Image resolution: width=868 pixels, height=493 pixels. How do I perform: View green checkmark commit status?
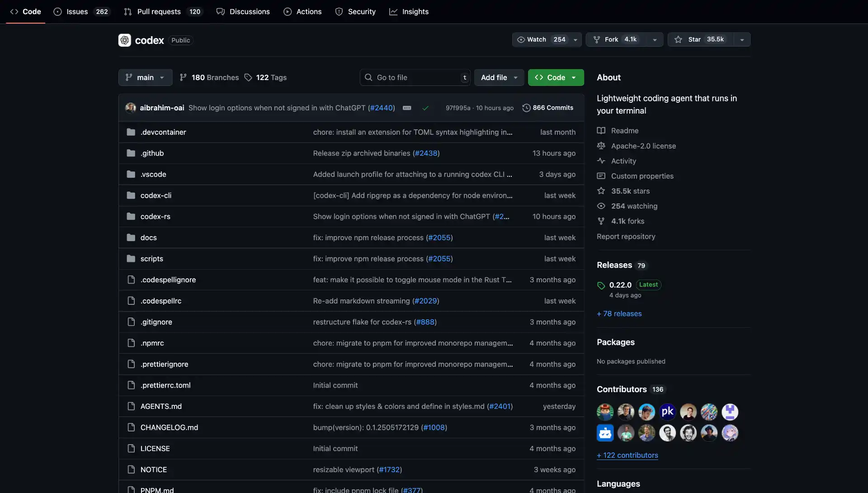click(x=425, y=108)
